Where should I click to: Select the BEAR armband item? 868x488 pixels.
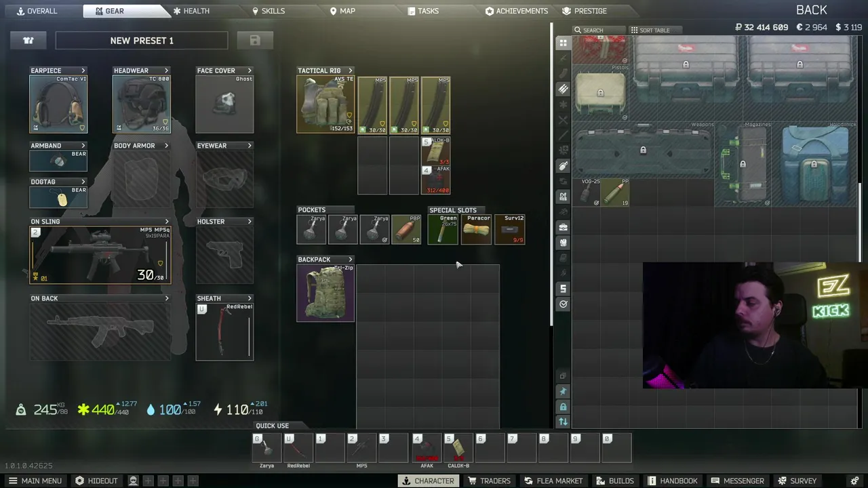(x=58, y=161)
